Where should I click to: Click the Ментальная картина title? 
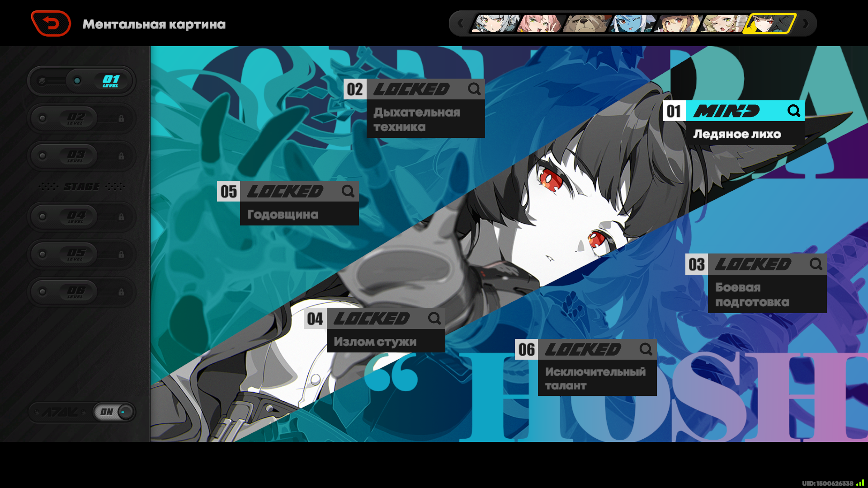click(154, 24)
